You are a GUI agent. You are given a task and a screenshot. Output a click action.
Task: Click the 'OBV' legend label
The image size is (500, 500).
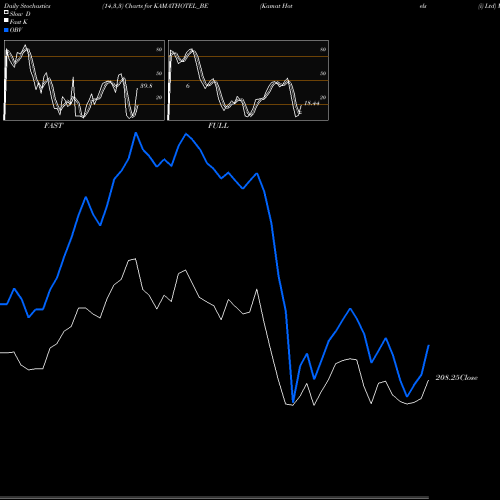[16, 30]
